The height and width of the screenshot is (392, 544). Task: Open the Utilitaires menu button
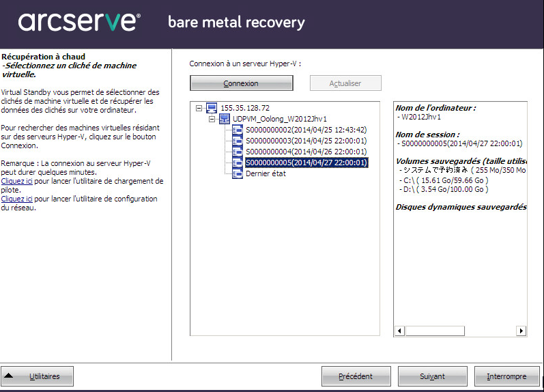[x=37, y=376]
